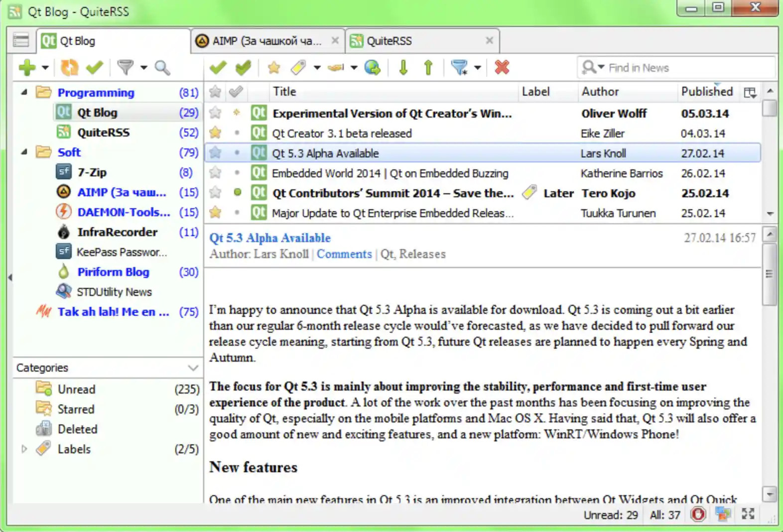Click the green plus Add feed icon
The image size is (783, 532).
27,67
